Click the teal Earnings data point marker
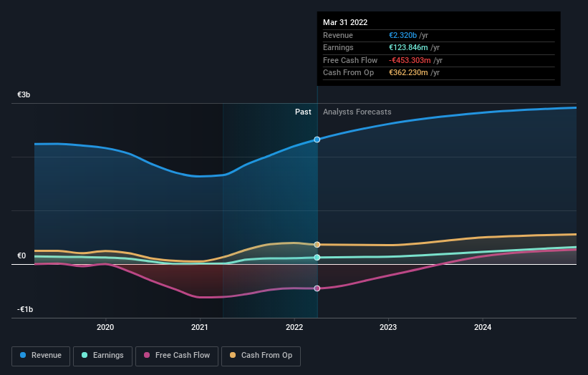Screen dimensions: 588x375 click(x=317, y=258)
